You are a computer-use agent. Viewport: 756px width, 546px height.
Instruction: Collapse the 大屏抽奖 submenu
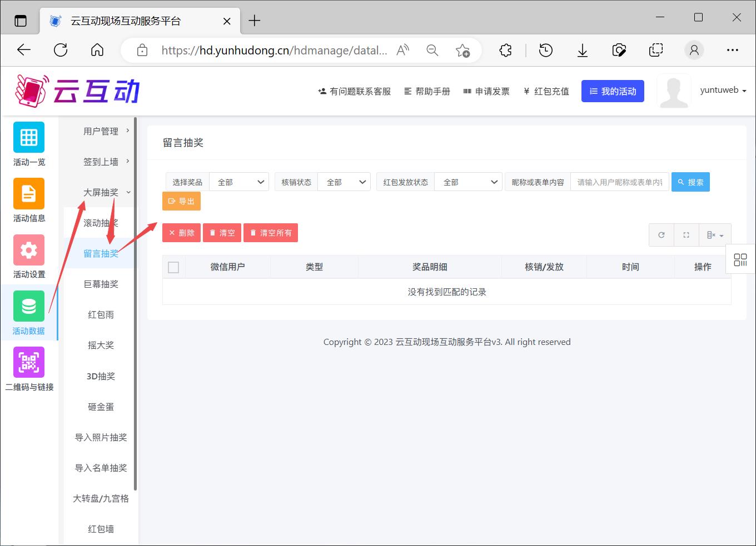point(101,193)
